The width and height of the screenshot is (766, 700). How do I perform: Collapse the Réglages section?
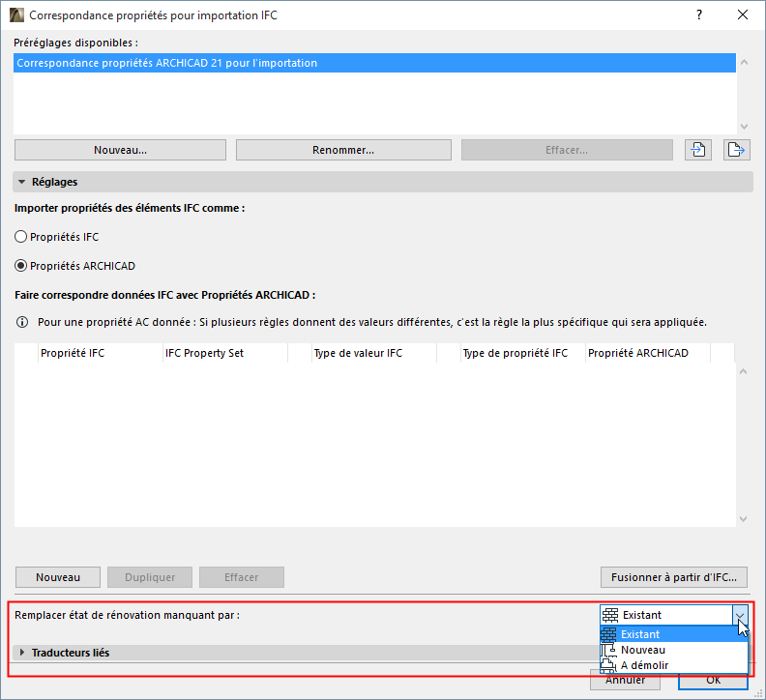coord(21,182)
